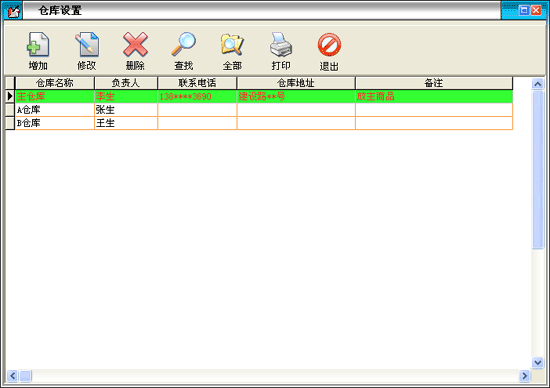Viewport: 550px width, 388px height.
Task: Click the 仓库名称 column header
Action: 55,83
